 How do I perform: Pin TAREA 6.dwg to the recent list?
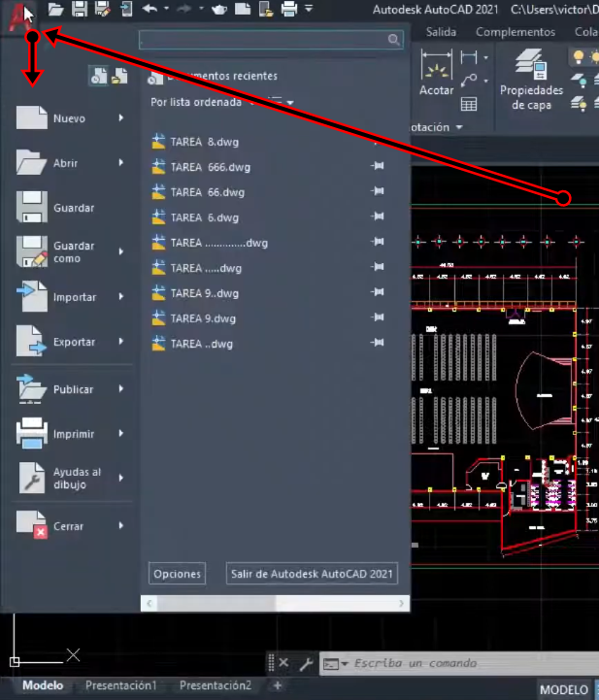(377, 217)
